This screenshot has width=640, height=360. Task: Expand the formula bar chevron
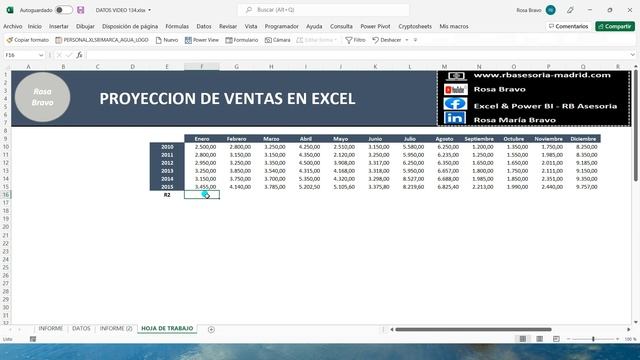coord(633,55)
